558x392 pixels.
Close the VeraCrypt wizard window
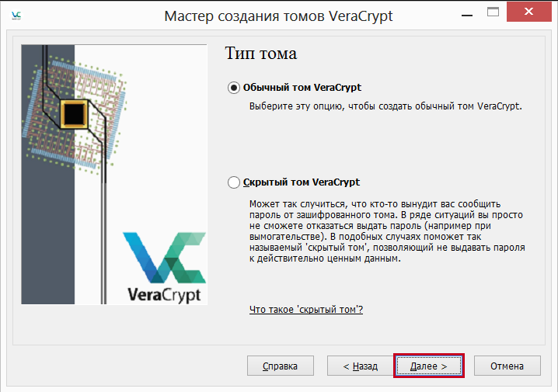coord(528,12)
